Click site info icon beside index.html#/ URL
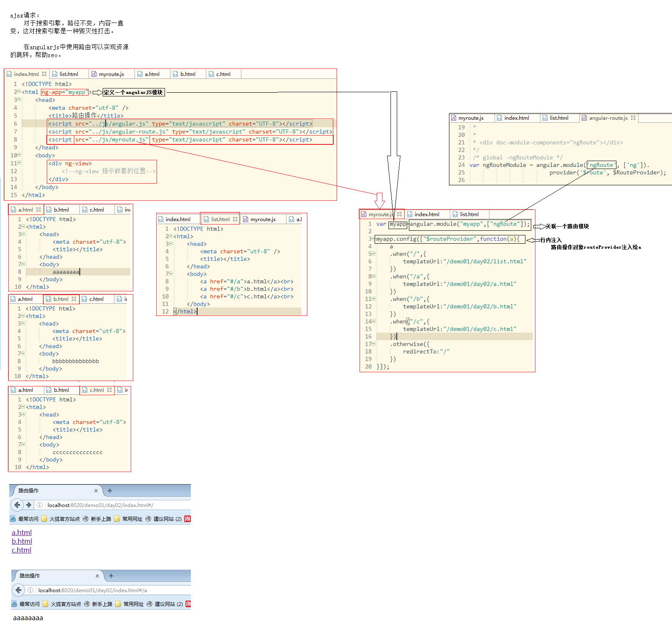 [40, 505]
